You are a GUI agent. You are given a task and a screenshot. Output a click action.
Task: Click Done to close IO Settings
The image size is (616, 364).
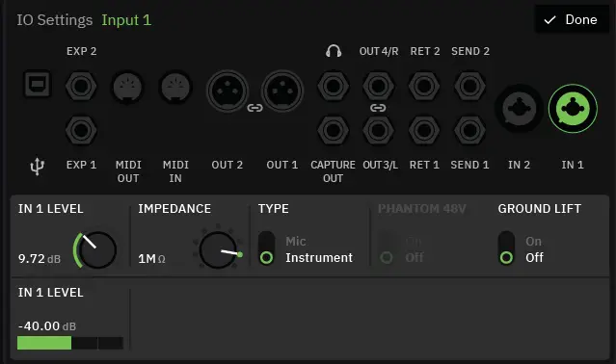pyautogui.click(x=572, y=19)
